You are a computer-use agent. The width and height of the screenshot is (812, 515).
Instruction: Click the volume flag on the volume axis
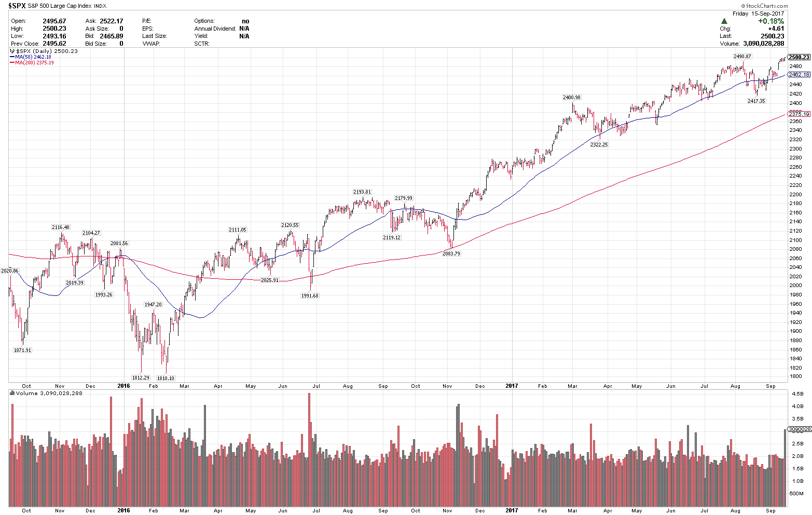pyautogui.click(x=799, y=429)
